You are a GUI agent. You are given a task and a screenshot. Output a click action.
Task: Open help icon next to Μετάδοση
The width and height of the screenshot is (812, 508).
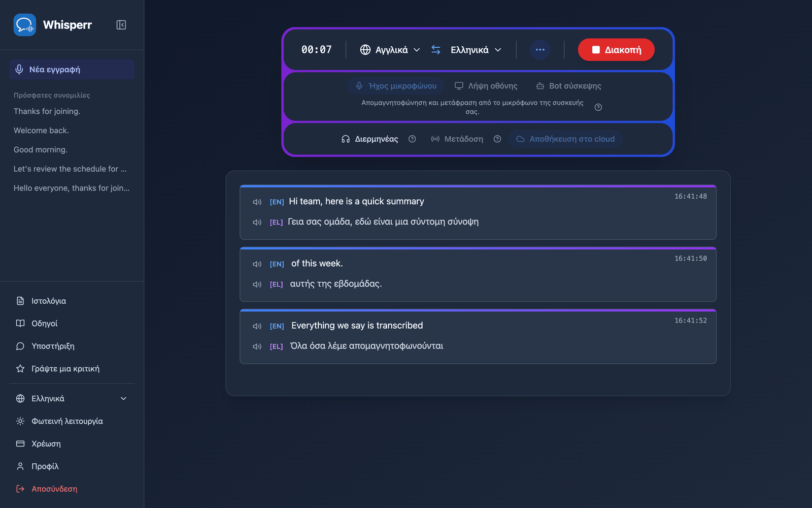(x=497, y=139)
